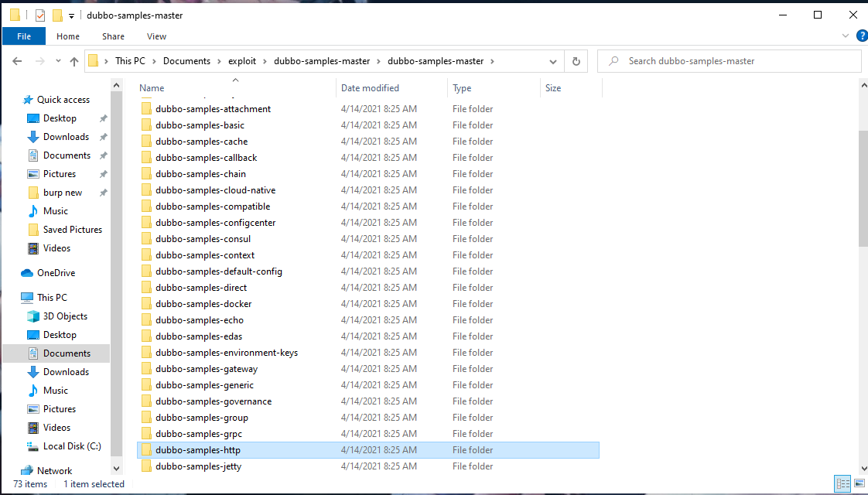This screenshot has width=868, height=495.
Task: Open the 'burp new' pinned folder
Action: pos(63,193)
